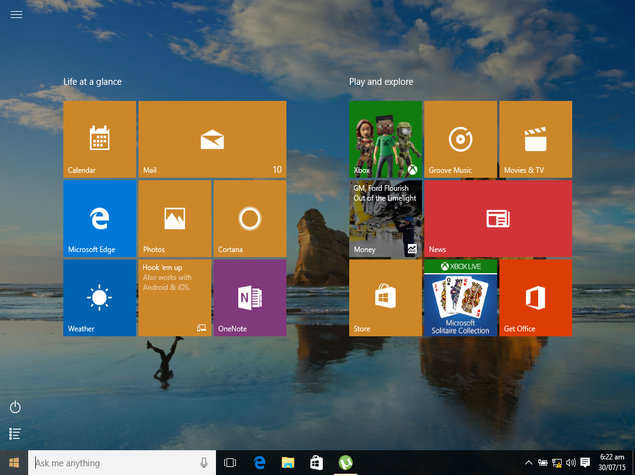
Task: Click the battery tray icon
Action: tap(543, 462)
